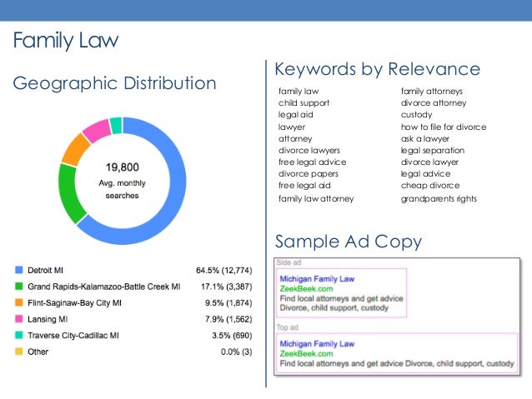Open 'ZeekBeek.com' link in side ad
This screenshot has height=399, width=532.
[306, 289]
